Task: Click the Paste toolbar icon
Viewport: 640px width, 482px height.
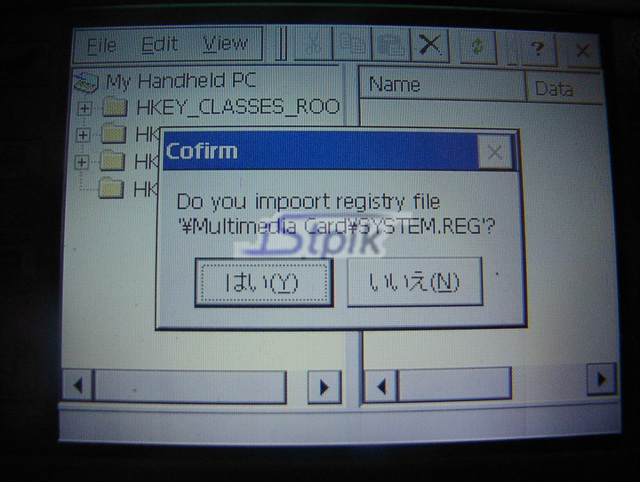Action: 393,46
